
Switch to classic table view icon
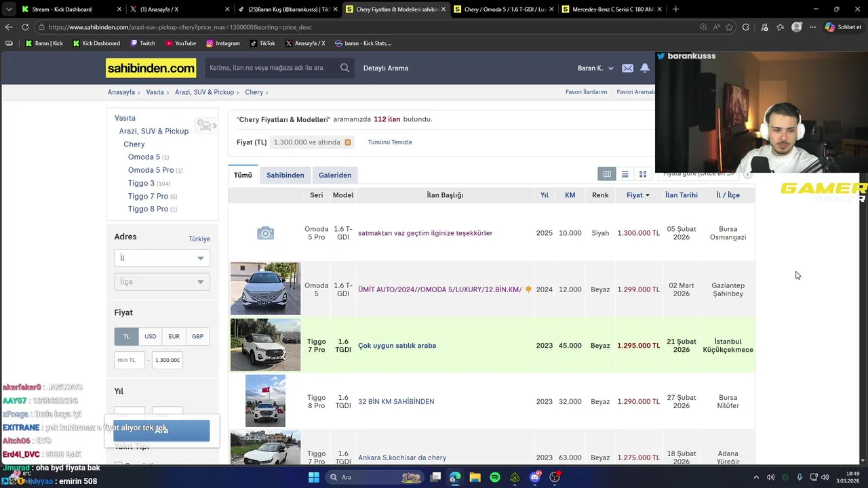point(607,174)
